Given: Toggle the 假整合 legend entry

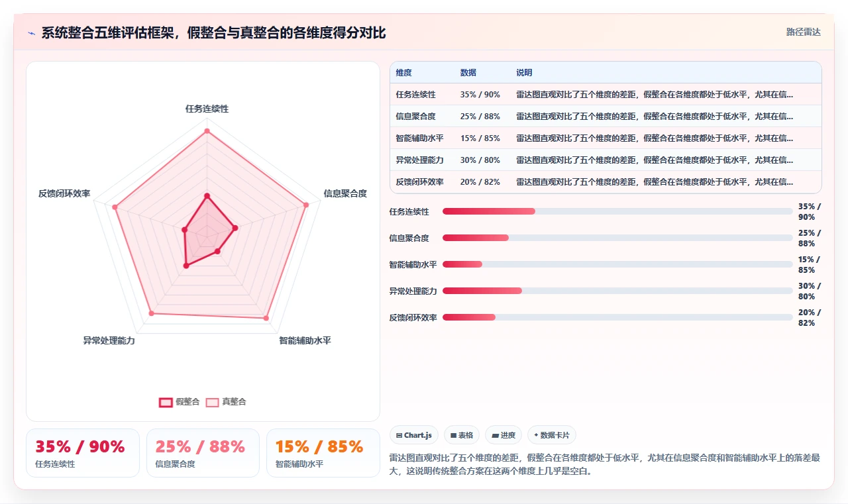Looking at the screenshot, I should point(179,401).
